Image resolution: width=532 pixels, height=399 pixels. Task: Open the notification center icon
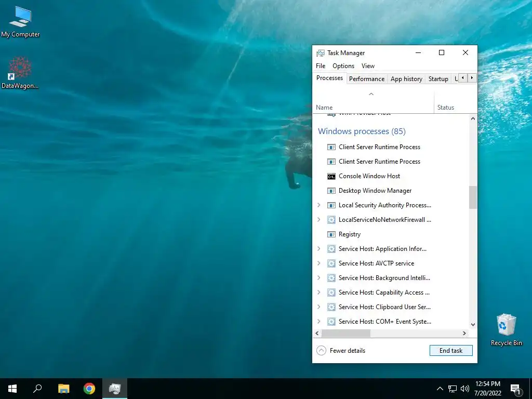(x=516, y=389)
